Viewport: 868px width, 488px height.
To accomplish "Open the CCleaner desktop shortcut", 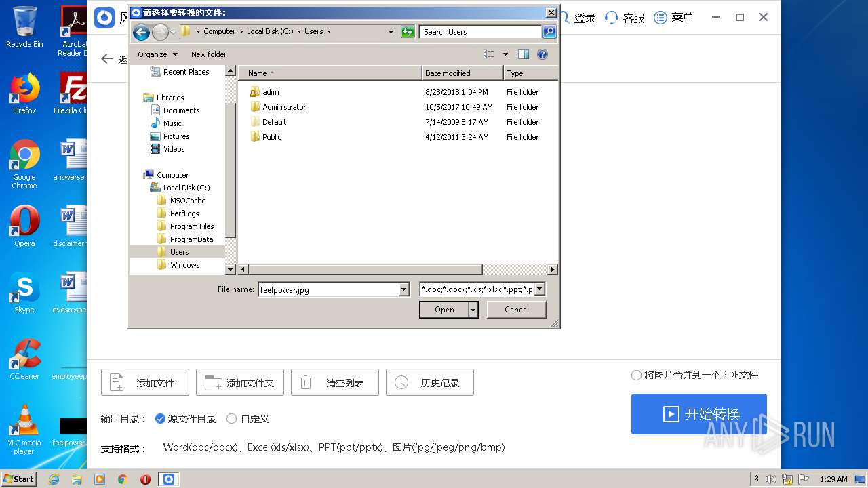I will tap(24, 359).
